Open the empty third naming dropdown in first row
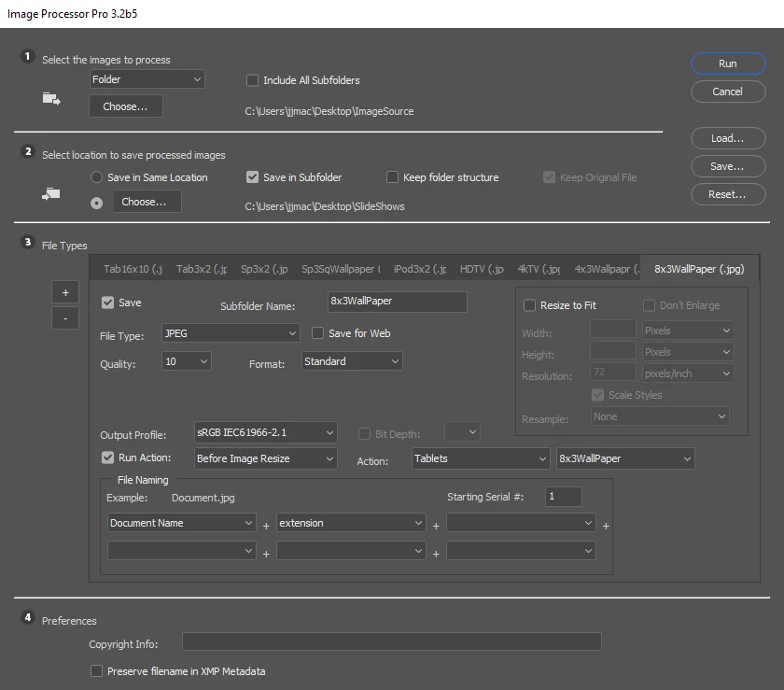784x690 pixels. 521,523
